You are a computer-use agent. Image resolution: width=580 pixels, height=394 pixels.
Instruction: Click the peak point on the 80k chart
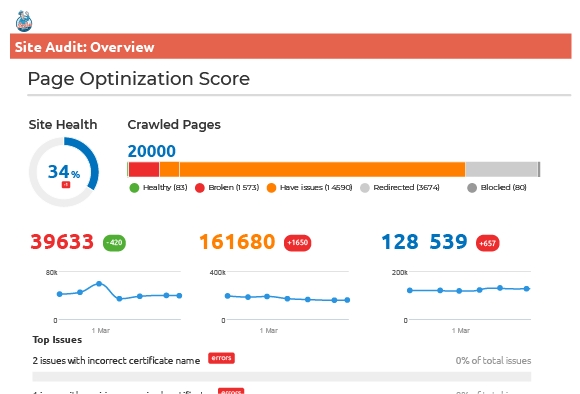pos(99,284)
